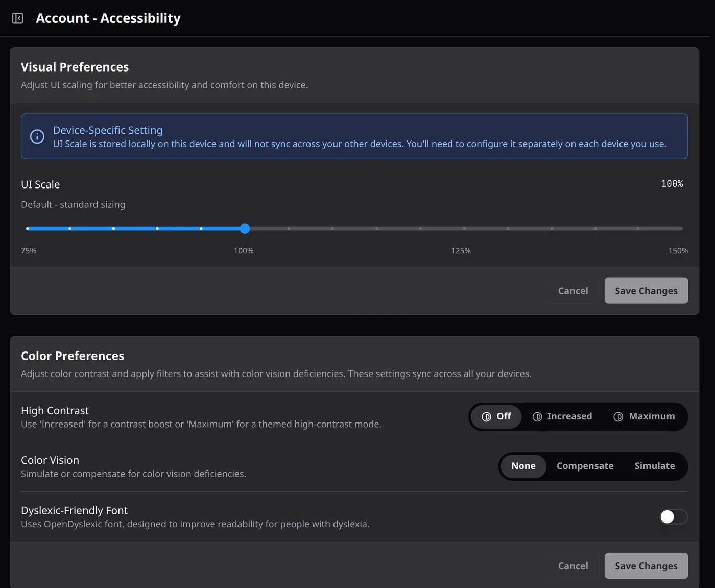Cancel Visual Preferences changes

tap(573, 291)
